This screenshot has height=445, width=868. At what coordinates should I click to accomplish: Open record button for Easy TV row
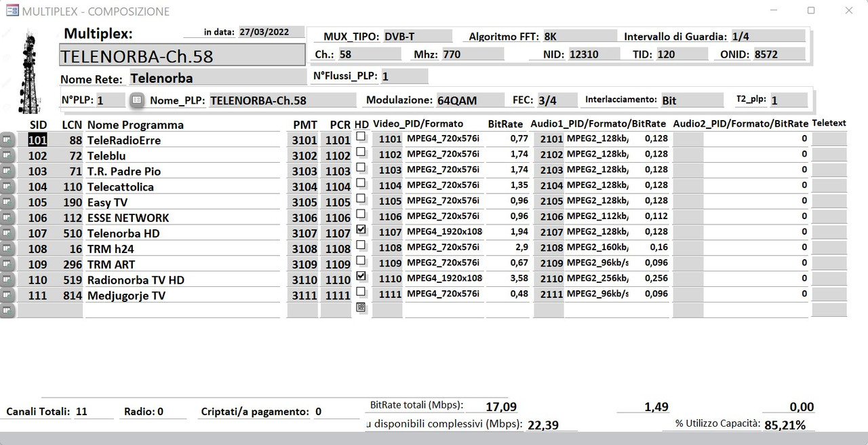pyautogui.click(x=7, y=202)
